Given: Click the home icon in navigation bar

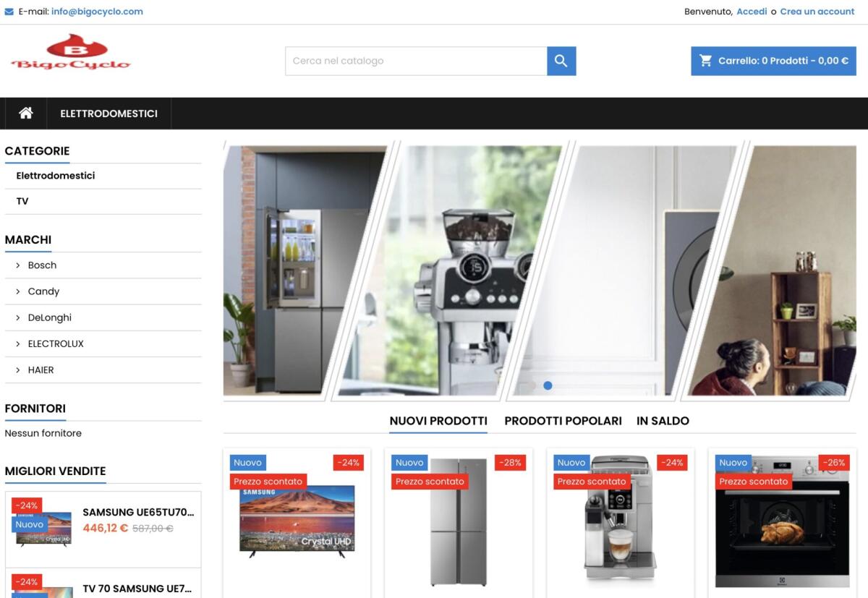Looking at the screenshot, I should click(x=26, y=113).
